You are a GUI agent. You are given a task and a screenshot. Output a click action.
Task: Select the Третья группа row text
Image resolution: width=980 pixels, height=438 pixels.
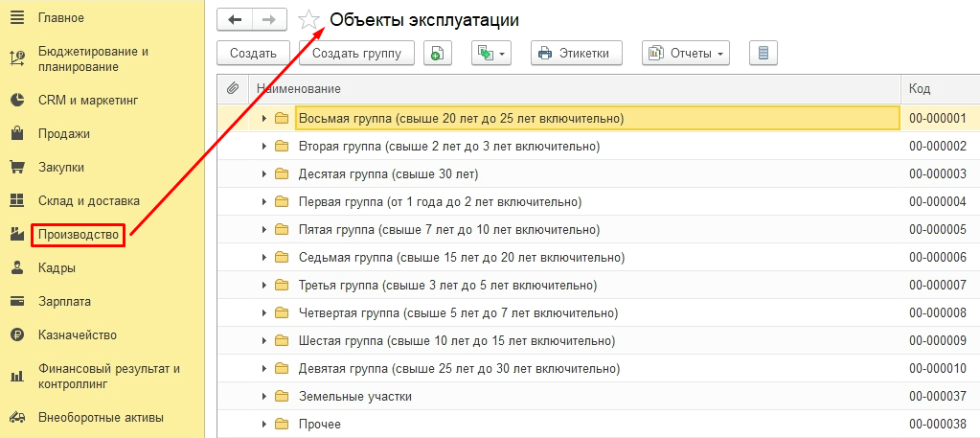[448, 286]
